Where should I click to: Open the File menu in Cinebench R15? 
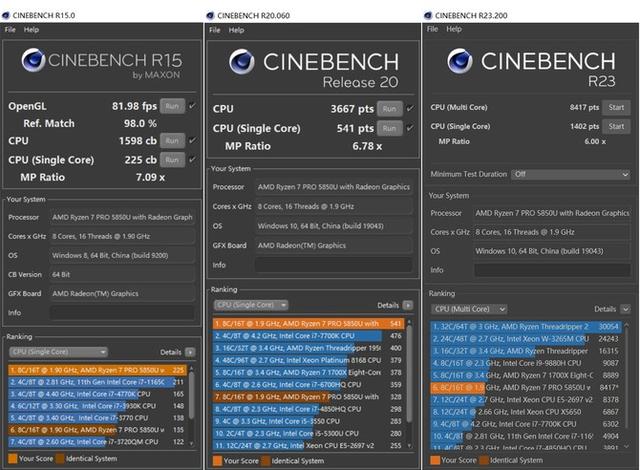pos(10,30)
